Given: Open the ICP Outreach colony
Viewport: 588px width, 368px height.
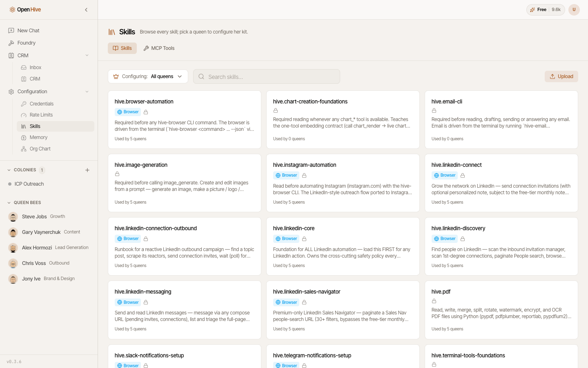Looking at the screenshot, I should click(x=49, y=184).
